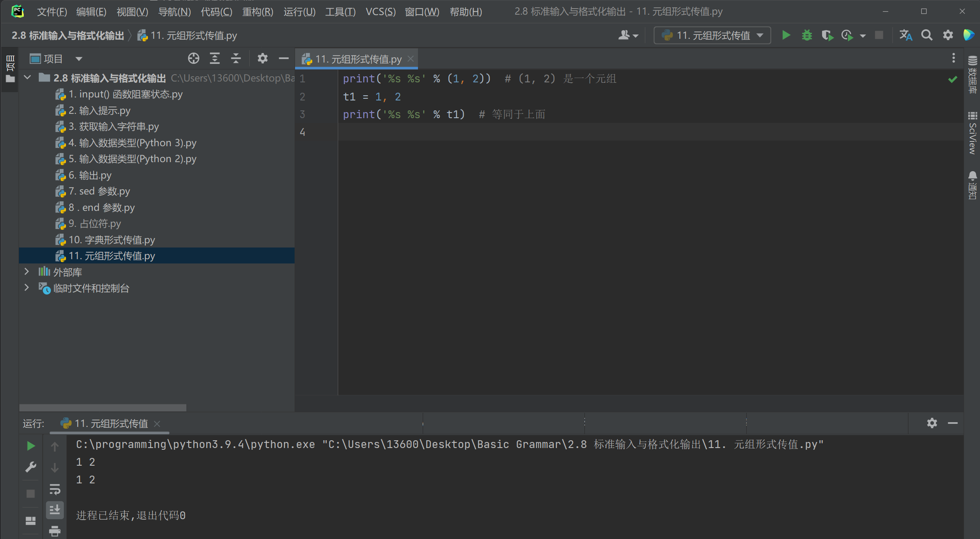Open the 代码(C) menu

point(216,12)
